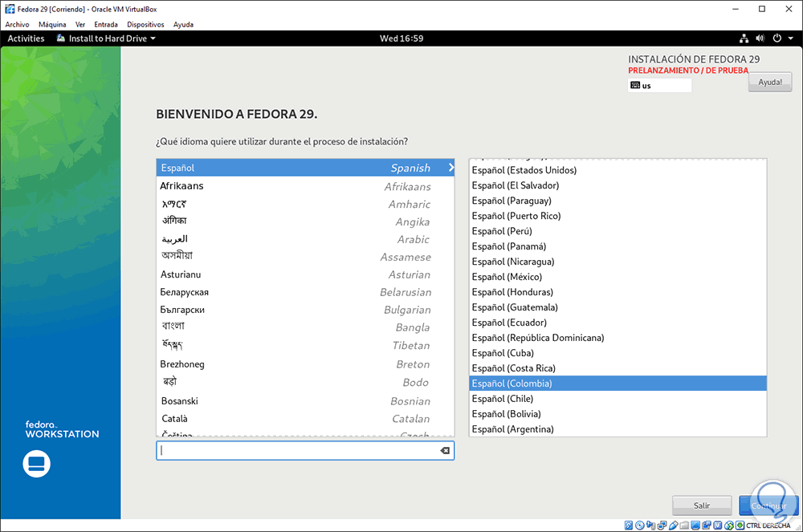Select Español (Argentina) locale

click(x=618, y=429)
